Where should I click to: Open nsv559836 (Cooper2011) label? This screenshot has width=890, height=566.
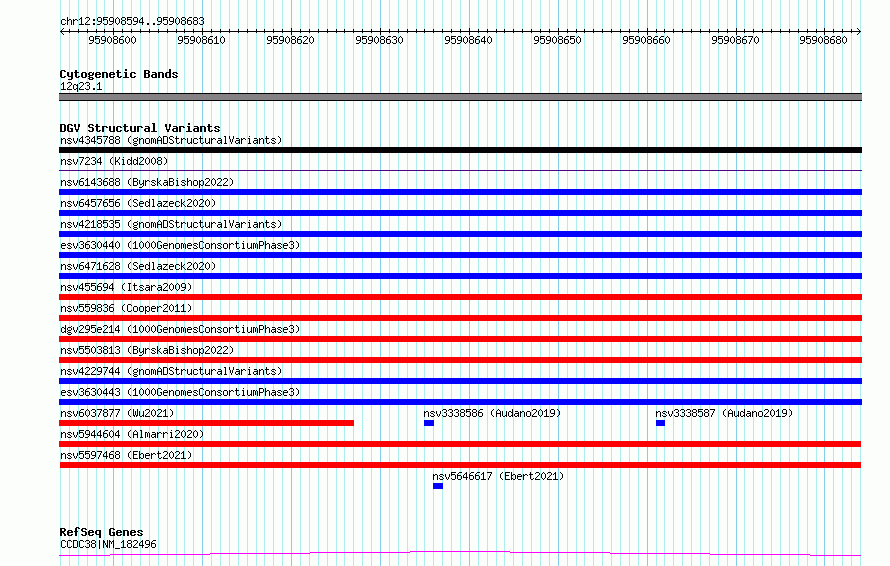(126, 308)
